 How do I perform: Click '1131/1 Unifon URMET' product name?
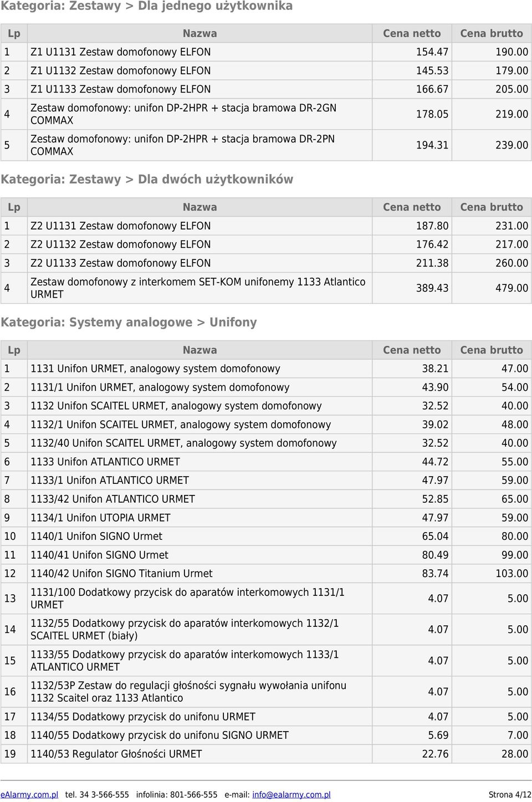click(x=160, y=387)
